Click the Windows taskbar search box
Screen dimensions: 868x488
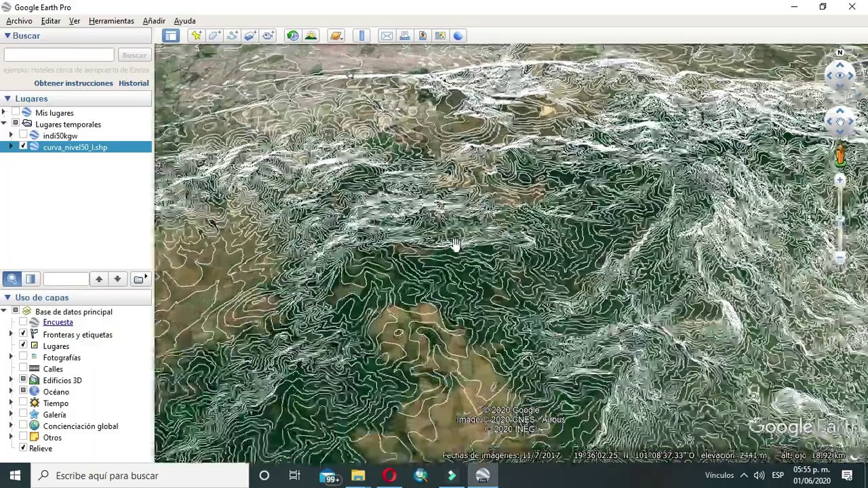click(x=140, y=475)
